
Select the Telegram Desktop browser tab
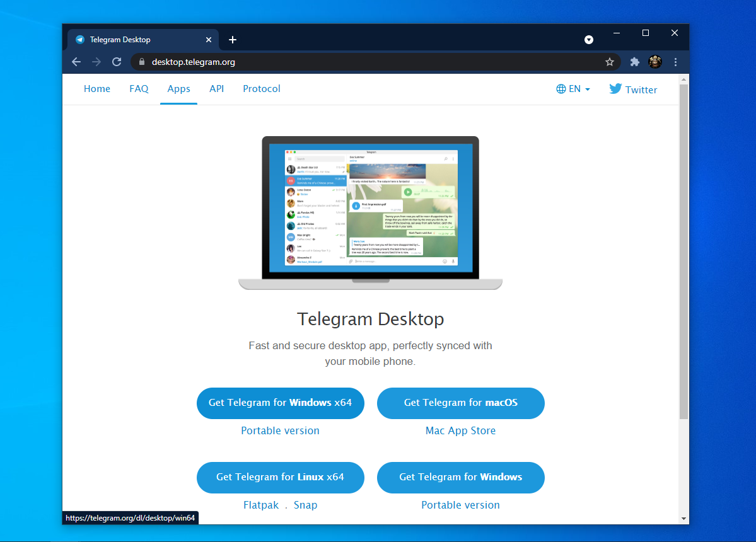[142, 40]
